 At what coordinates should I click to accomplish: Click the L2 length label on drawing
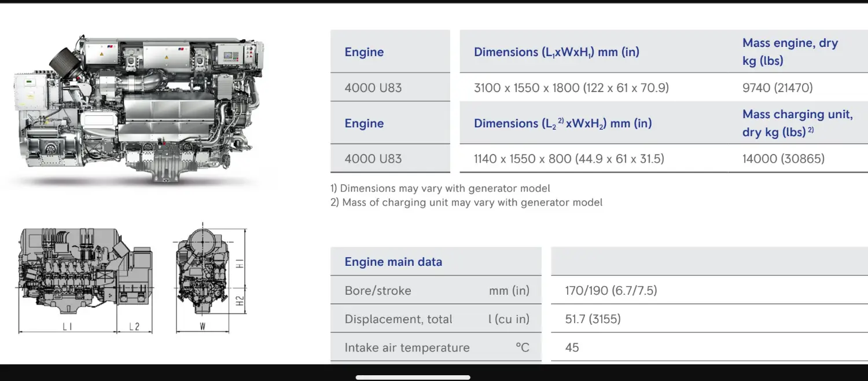[x=134, y=327]
